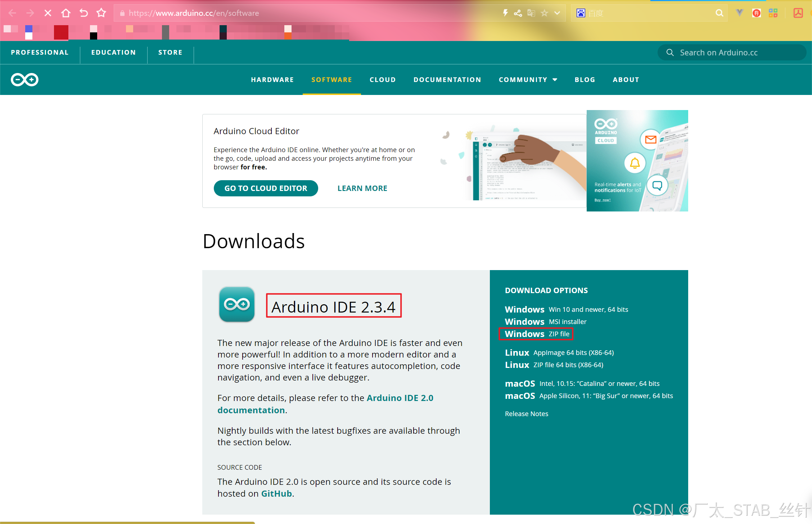Open the PDF reader icon in the browser toolbar
The image size is (812, 524).
pyautogui.click(x=798, y=13)
